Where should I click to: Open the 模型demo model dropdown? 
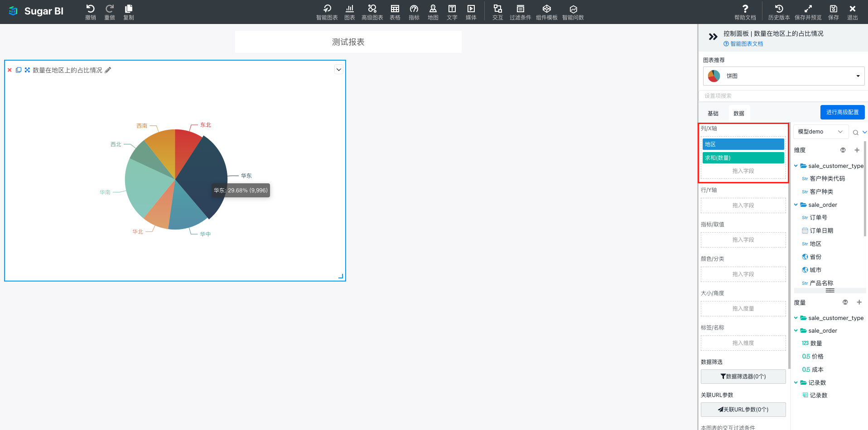coord(820,132)
